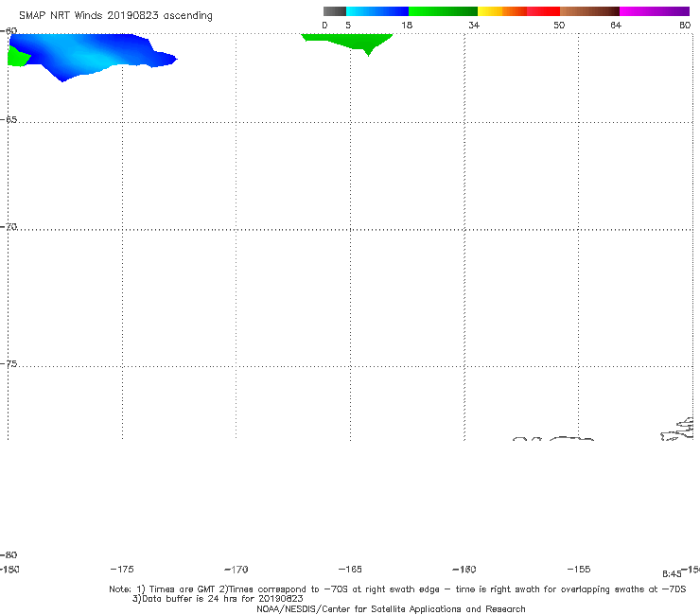Click the longitude label -175
The image size is (700, 615).
122,569
